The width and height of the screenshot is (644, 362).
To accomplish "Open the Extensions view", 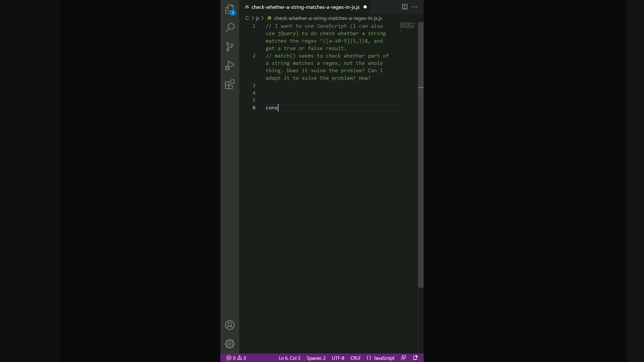I will coord(230,84).
